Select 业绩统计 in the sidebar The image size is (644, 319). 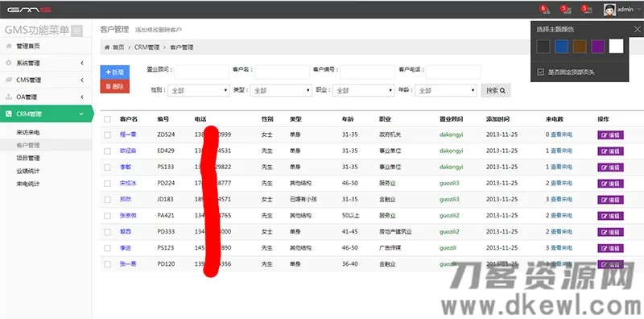tap(28, 171)
